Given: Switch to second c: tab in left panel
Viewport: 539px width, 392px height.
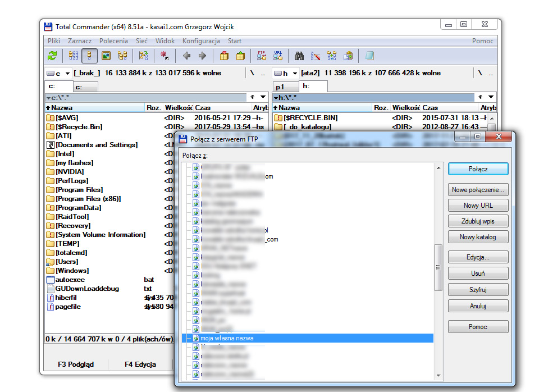Looking at the screenshot, I should (x=85, y=87).
